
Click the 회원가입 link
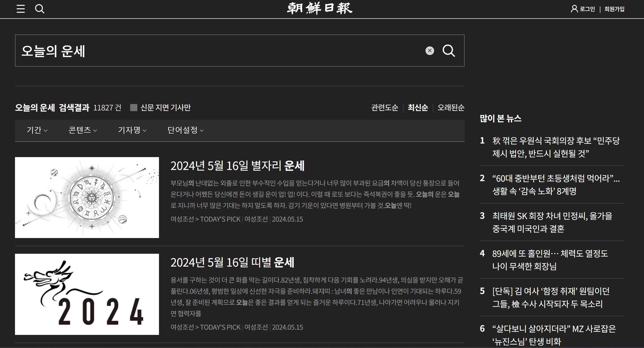tap(614, 9)
